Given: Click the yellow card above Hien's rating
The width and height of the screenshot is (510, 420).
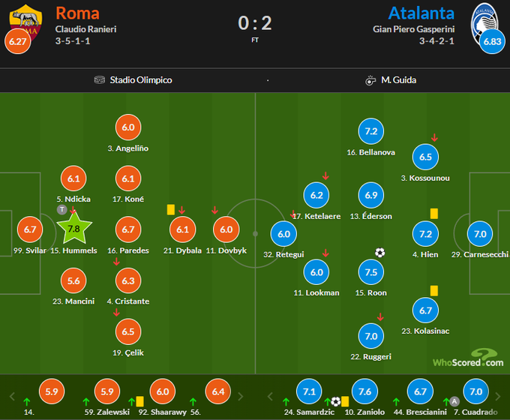Looking at the screenshot, I should point(433,214).
